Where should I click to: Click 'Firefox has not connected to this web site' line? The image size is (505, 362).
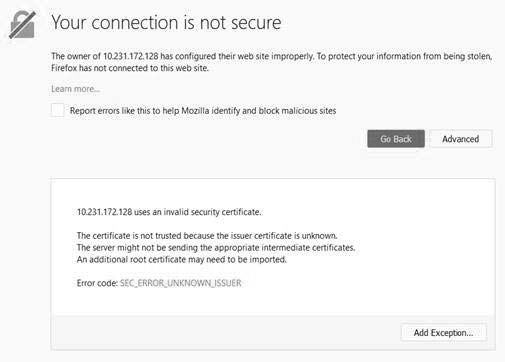tap(130, 68)
